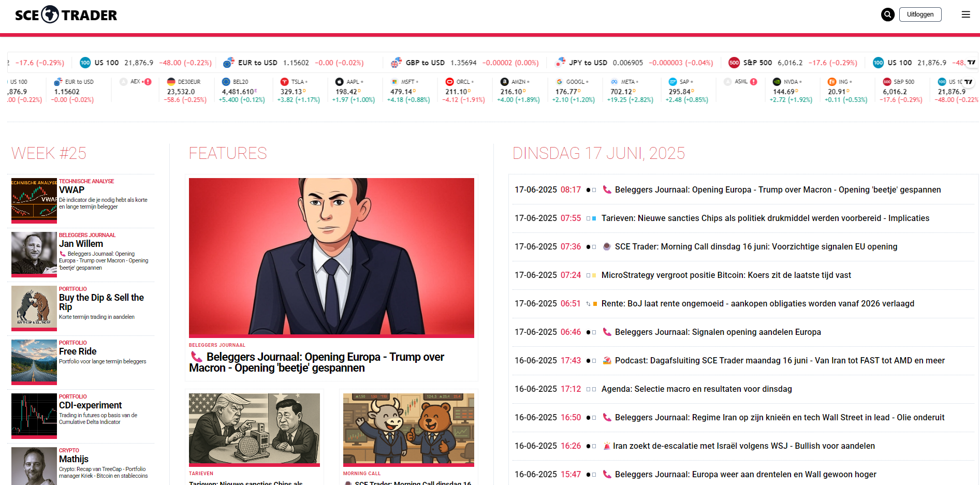Open the CDI-experiment chart thumbnail
Image resolution: width=980 pixels, height=485 pixels.
(x=34, y=416)
